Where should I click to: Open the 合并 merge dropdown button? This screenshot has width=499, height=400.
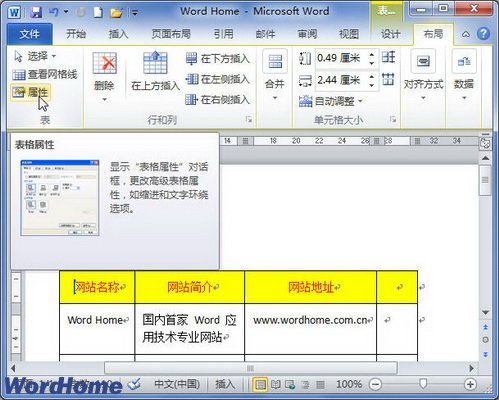tap(275, 74)
